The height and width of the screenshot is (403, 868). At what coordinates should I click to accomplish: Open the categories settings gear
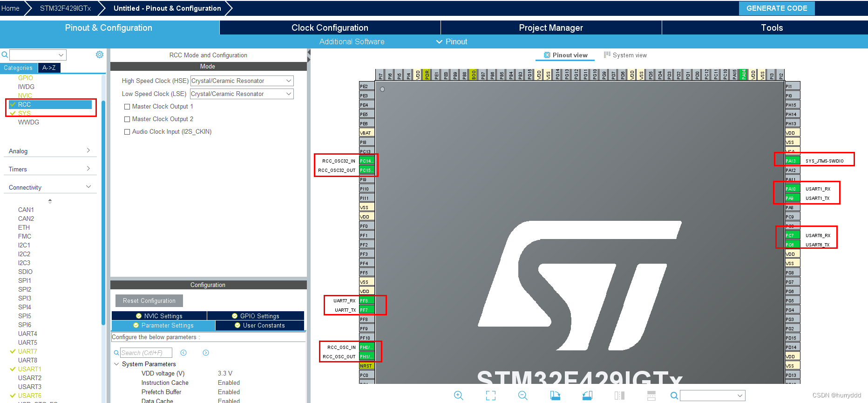100,55
